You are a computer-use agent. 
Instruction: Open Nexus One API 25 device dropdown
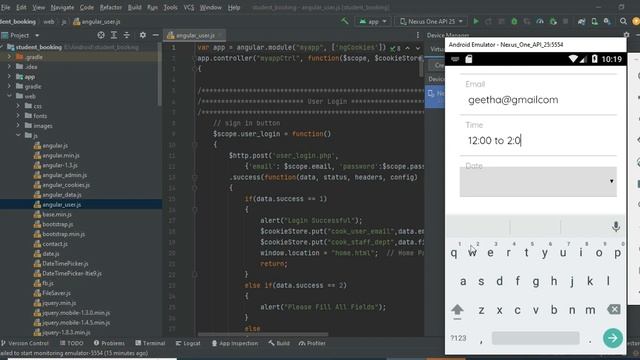[x=431, y=21]
